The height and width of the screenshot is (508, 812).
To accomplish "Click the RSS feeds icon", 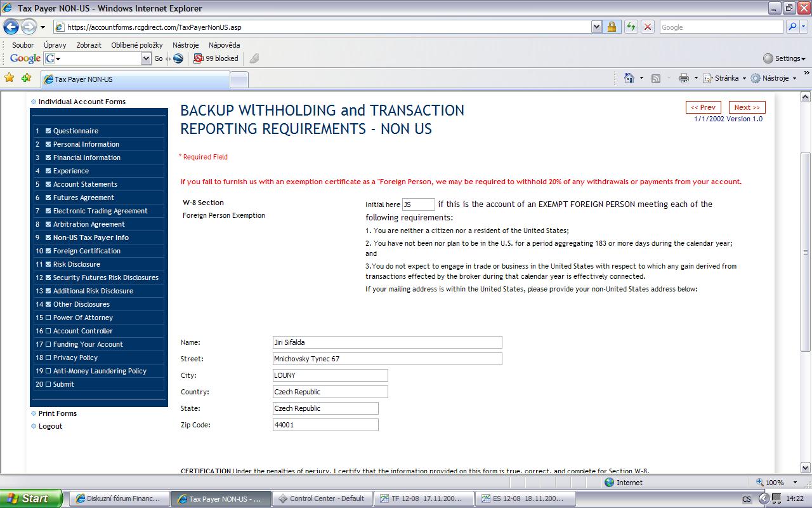I will click(x=656, y=78).
